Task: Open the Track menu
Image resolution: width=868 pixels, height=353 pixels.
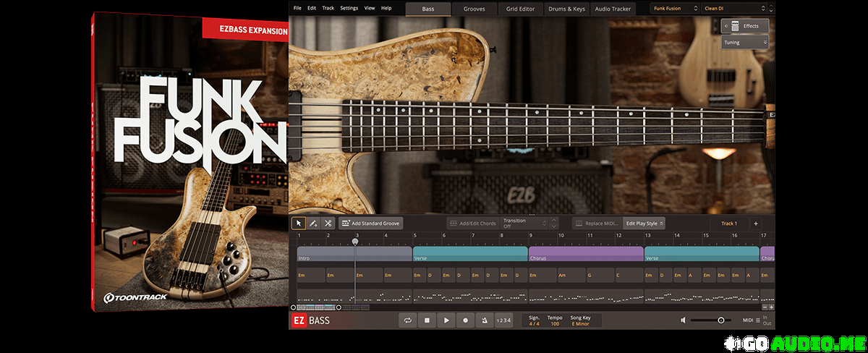Action: 328,8
